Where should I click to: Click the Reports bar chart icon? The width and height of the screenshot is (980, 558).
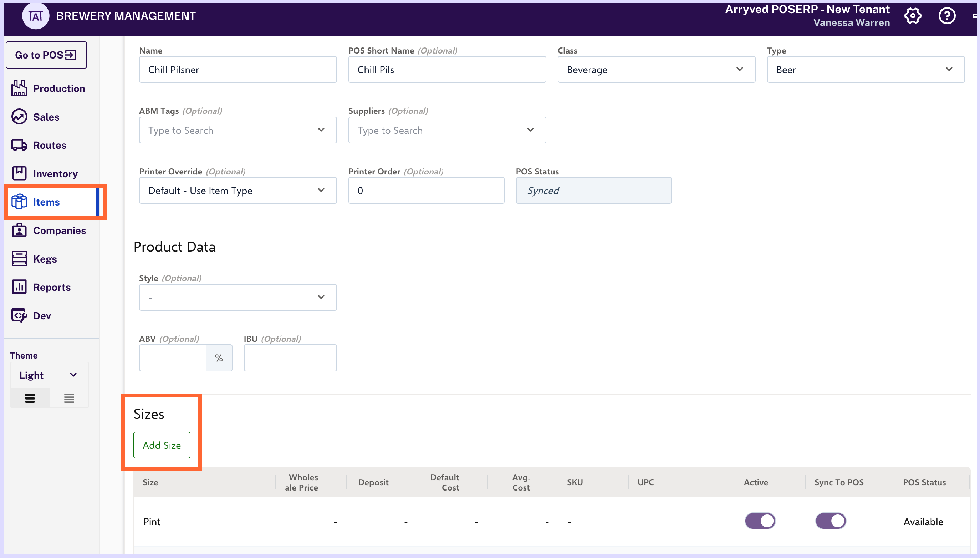point(19,287)
